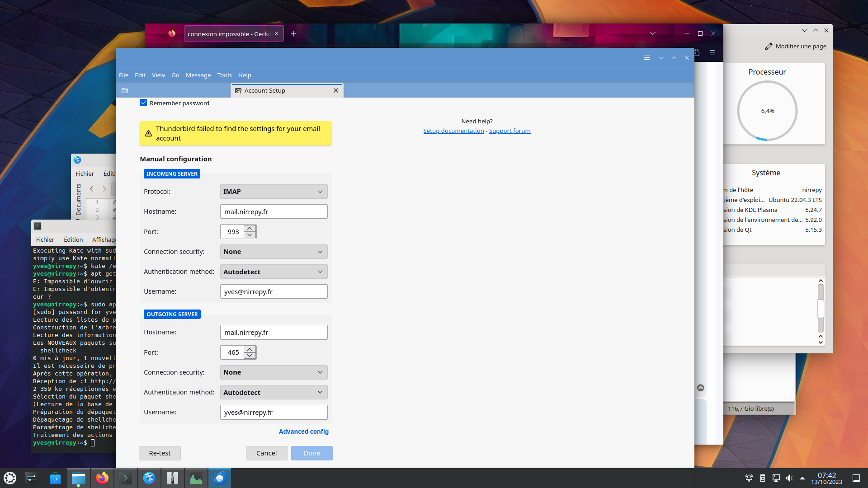The height and width of the screenshot is (488, 868).
Task: Uncheck the Remember password checkbox
Action: (x=143, y=103)
